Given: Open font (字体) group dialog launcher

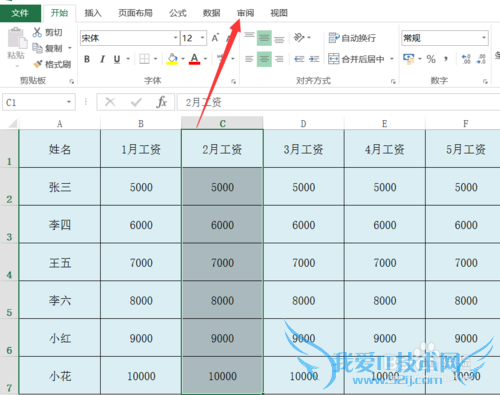Looking at the screenshot, I should 233,81.
